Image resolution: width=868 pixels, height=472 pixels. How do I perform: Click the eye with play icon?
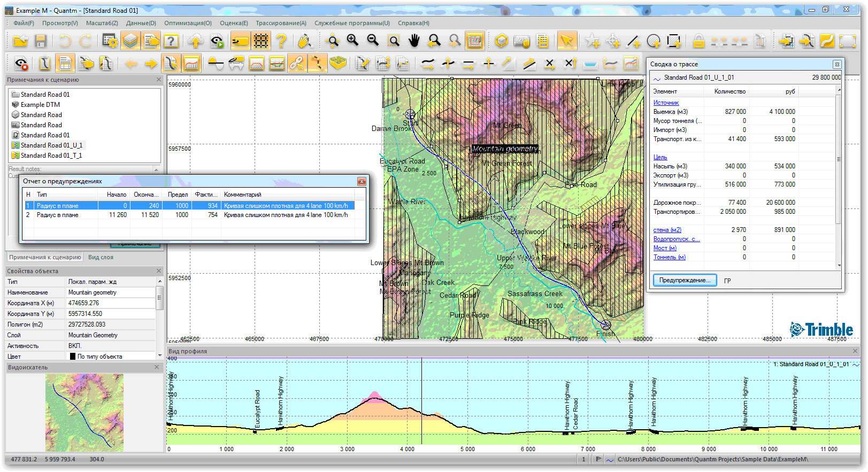tap(216, 41)
